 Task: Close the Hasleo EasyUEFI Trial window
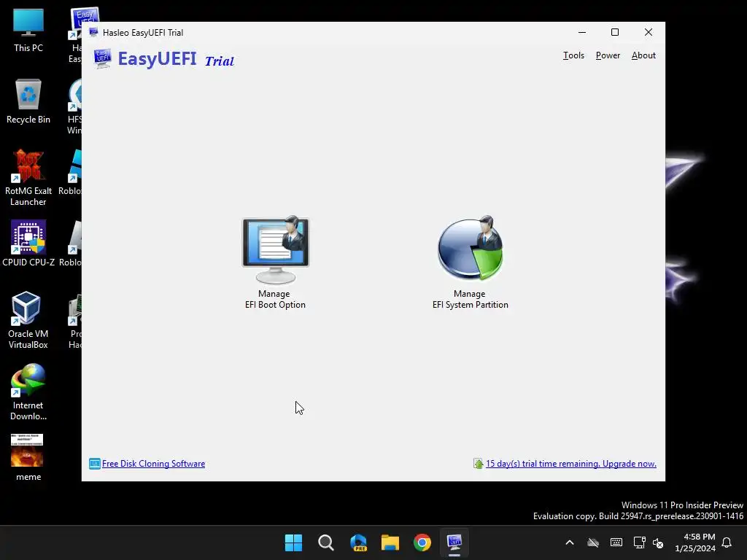(x=649, y=32)
